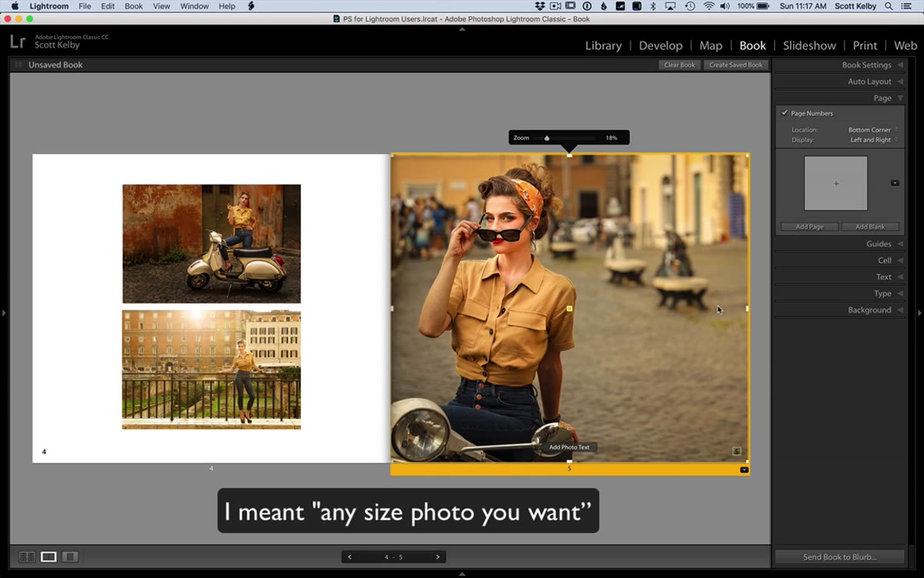
Task: Click Add Blank button
Action: 870,227
